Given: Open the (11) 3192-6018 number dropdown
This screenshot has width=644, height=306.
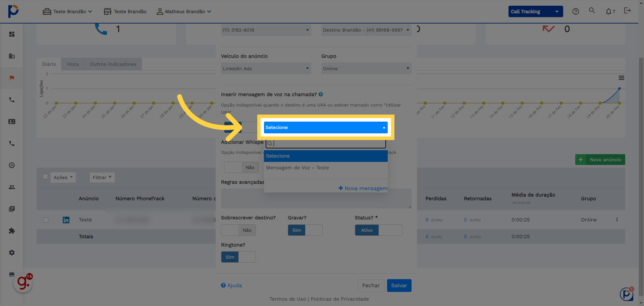Looking at the screenshot, I should 266,30.
